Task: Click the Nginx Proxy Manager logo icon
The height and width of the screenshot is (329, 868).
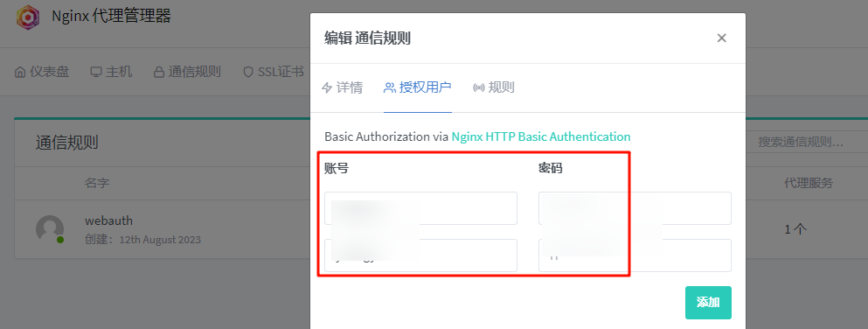Action: (x=28, y=17)
